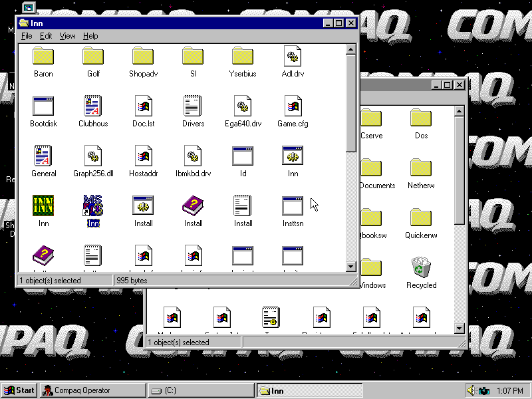Select the Drivers text file icon
Viewport: 532px width, 399px height.
coord(193,106)
